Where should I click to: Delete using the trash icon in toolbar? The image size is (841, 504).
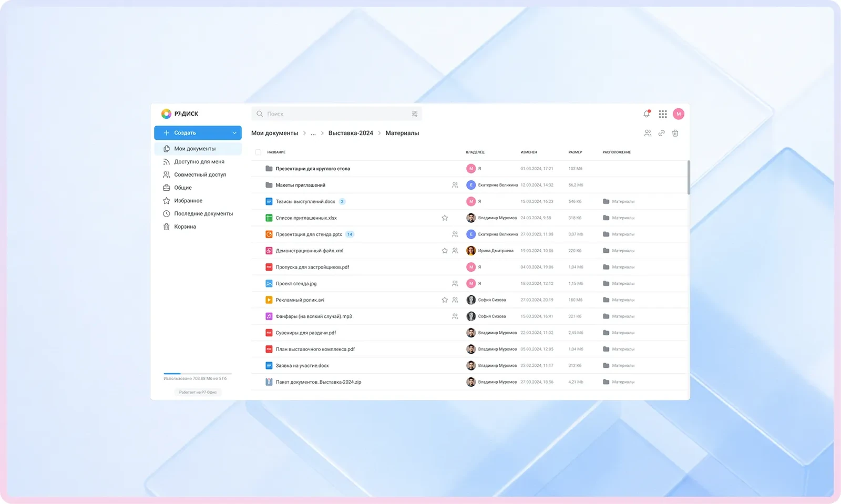point(675,133)
